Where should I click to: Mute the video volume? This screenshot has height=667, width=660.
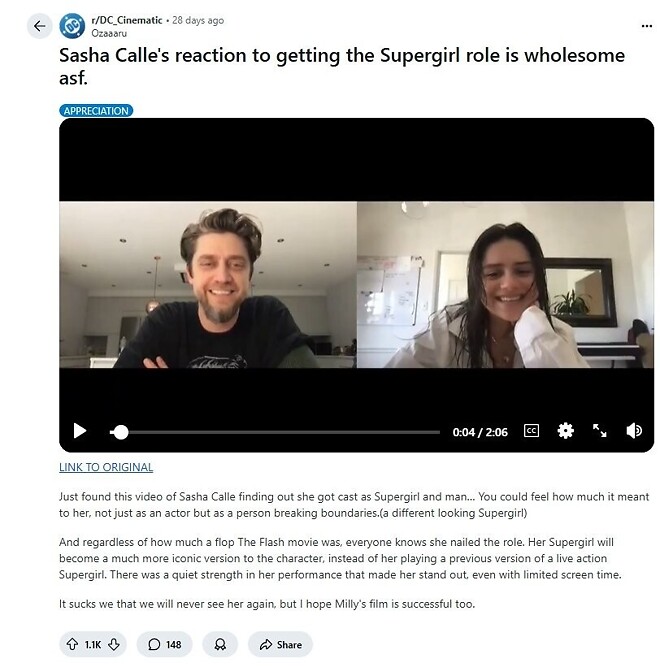634,430
